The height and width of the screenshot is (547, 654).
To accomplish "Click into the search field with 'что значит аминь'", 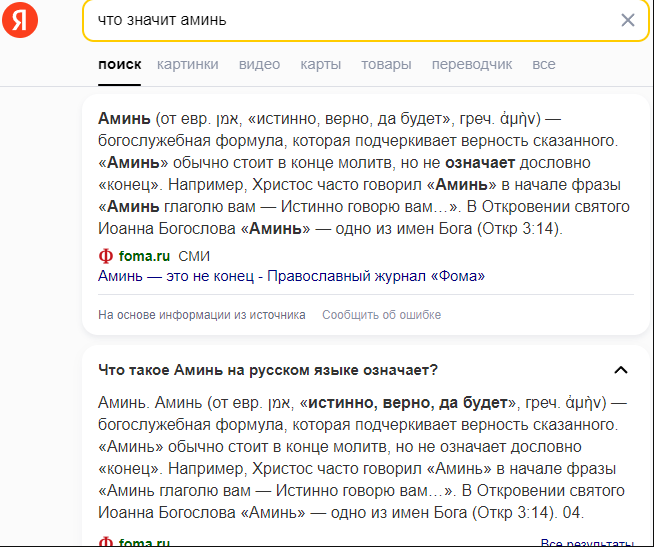I will [340, 20].
